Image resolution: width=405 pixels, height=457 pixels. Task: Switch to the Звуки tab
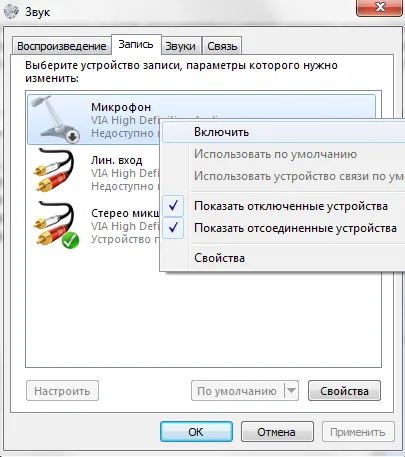180,46
